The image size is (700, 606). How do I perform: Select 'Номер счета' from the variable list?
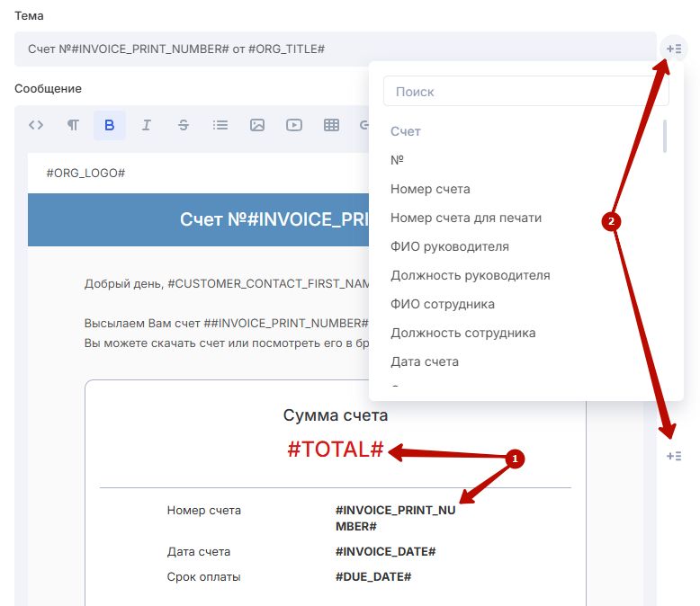click(430, 189)
